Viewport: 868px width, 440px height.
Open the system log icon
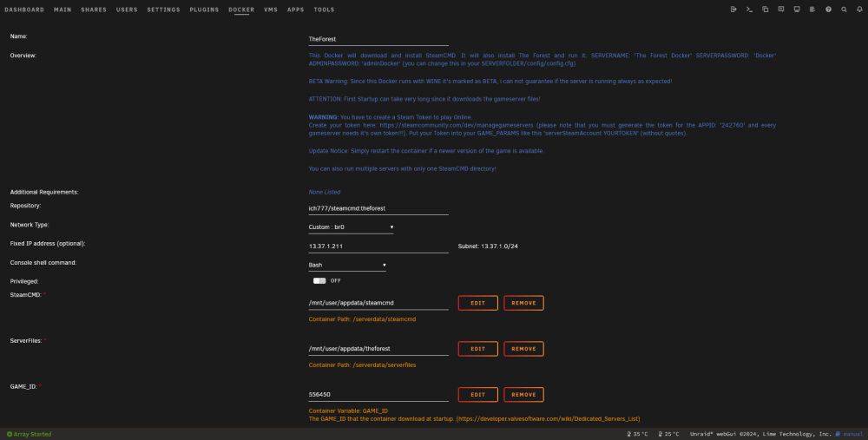[x=812, y=10]
